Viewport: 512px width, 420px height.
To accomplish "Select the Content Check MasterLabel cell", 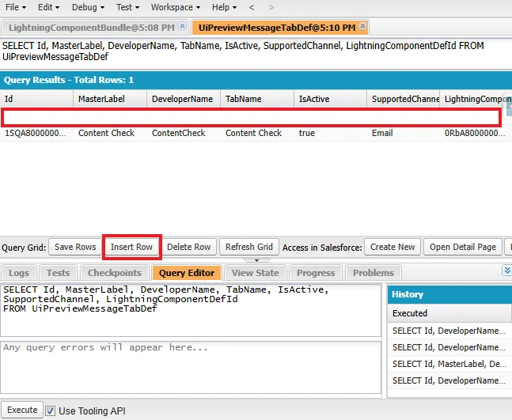I will pyautogui.click(x=110, y=133).
